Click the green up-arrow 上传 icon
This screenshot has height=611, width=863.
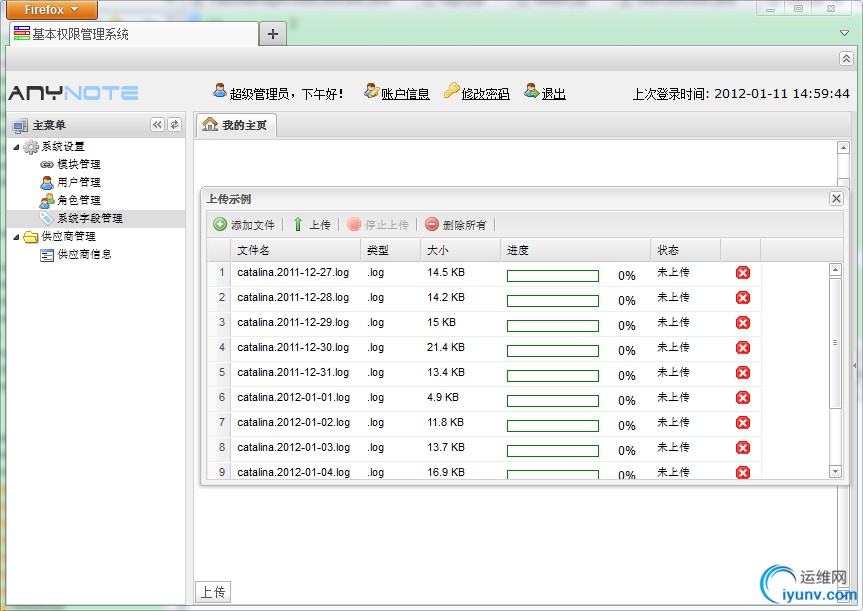pyautogui.click(x=298, y=224)
